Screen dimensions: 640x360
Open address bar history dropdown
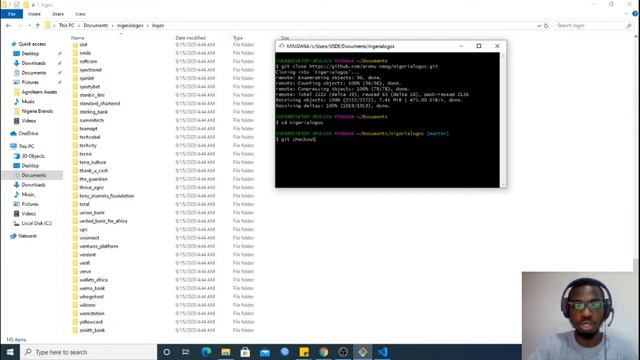pos(539,25)
